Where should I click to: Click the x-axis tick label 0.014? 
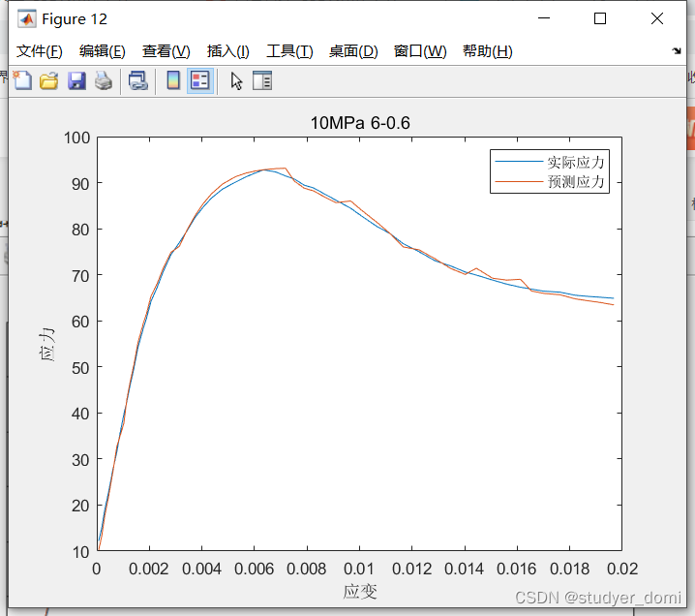point(464,569)
